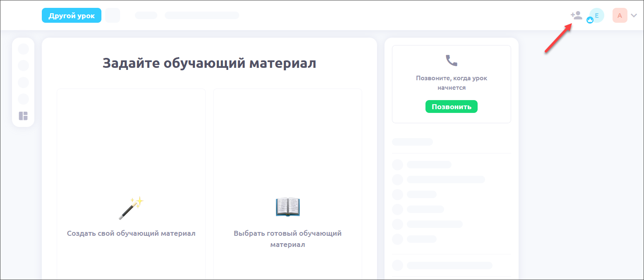Viewport: 644px width, 280px height.
Task: Click the pink A profile avatar
Action: (x=620, y=16)
